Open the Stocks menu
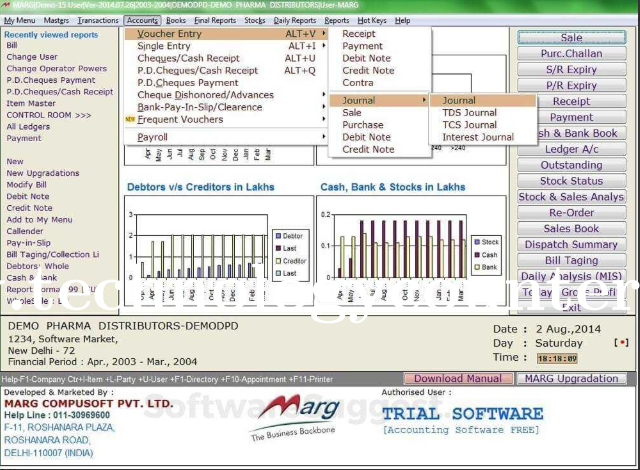The height and width of the screenshot is (470, 640). point(255,20)
